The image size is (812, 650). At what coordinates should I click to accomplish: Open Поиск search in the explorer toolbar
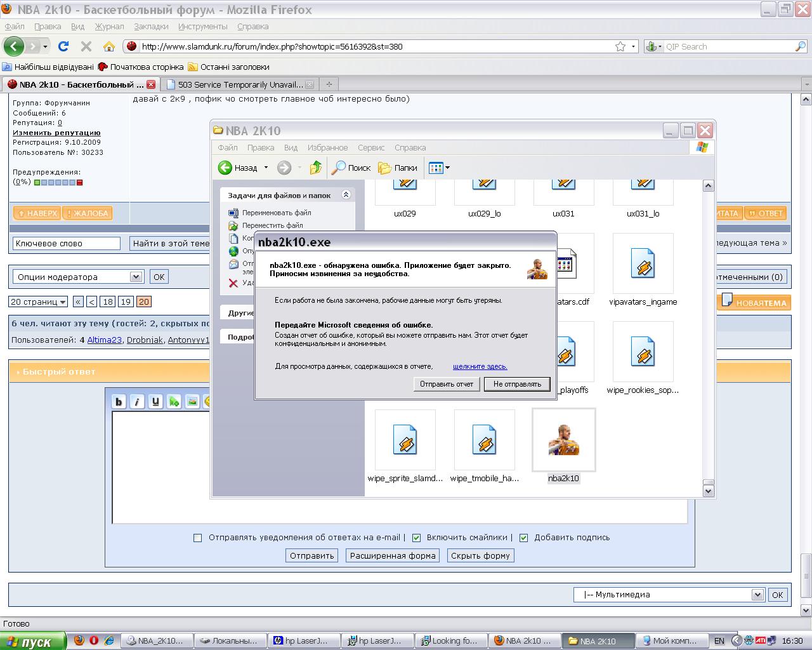click(351, 168)
